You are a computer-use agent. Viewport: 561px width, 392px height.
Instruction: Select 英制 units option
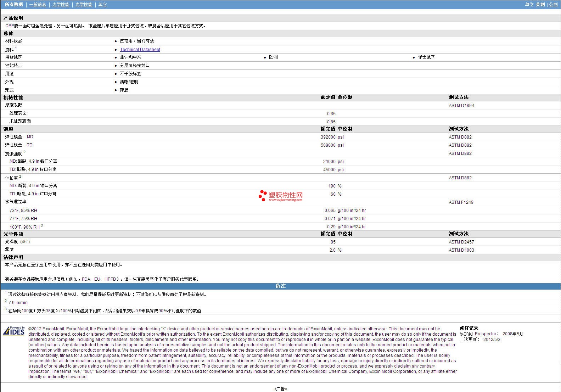[x=540, y=5]
